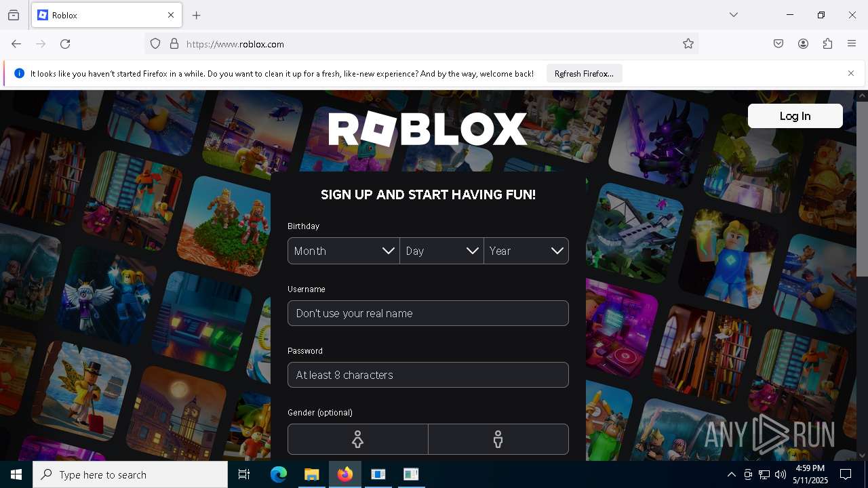Viewport: 868px width, 488px height.
Task: Show hidden system tray icons
Action: 731,474
